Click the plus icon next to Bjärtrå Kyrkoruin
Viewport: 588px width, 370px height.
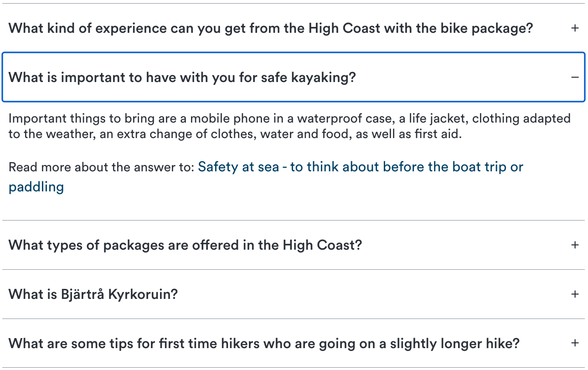click(x=575, y=294)
